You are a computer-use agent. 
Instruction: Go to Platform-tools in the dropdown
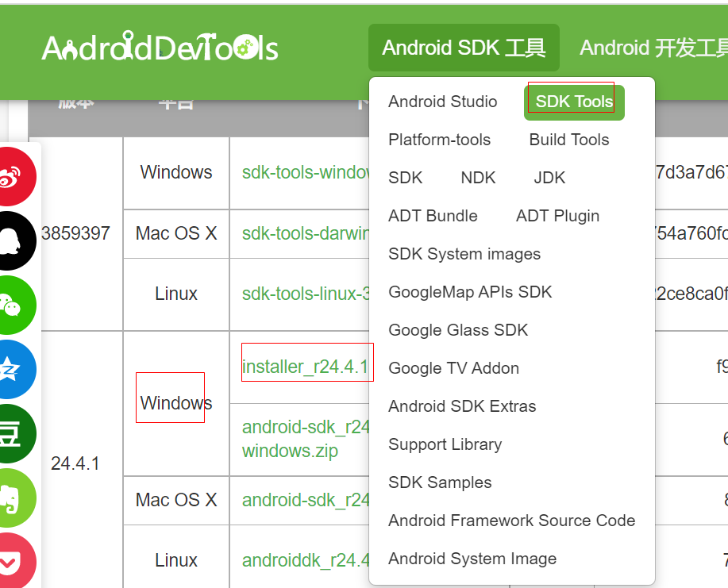[439, 140]
